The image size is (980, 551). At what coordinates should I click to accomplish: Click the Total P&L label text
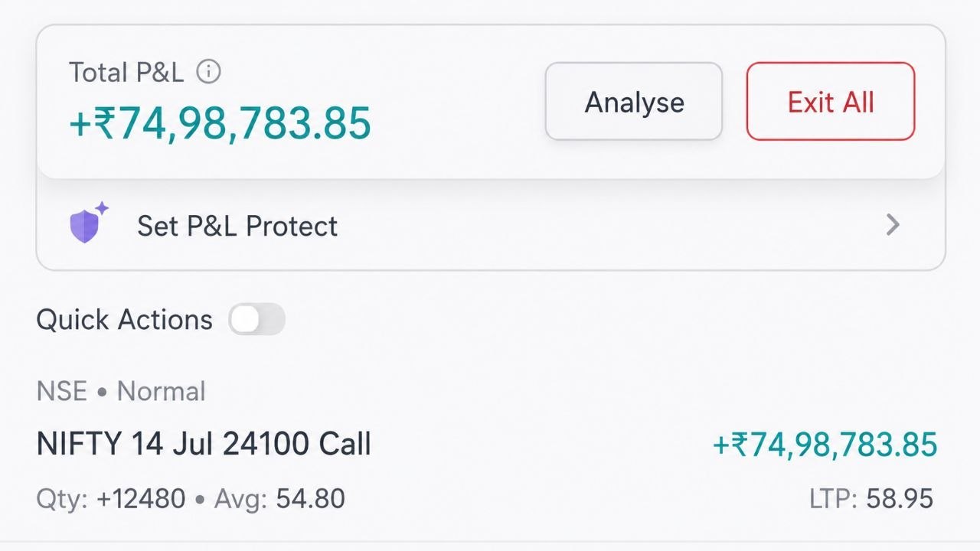click(x=126, y=73)
